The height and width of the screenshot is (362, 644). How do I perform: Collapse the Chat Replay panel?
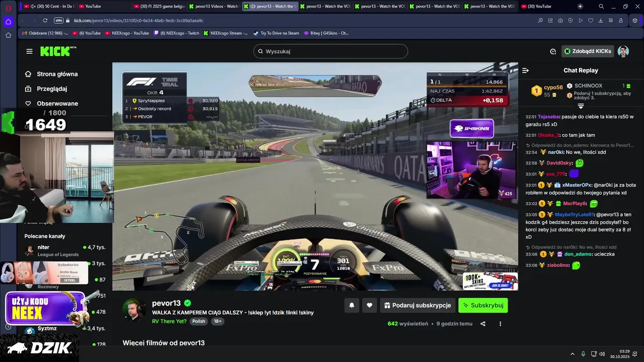tap(525, 70)
